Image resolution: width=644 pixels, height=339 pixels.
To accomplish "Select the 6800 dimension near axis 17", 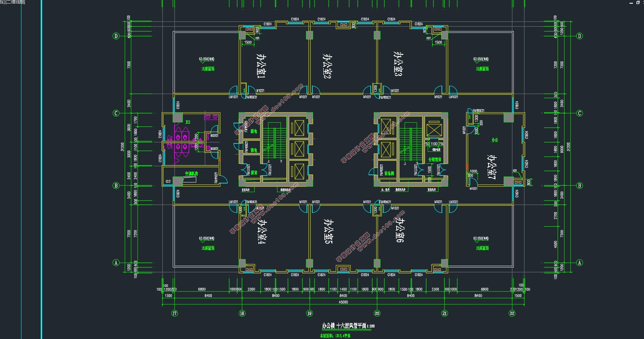I will (202, 289).
